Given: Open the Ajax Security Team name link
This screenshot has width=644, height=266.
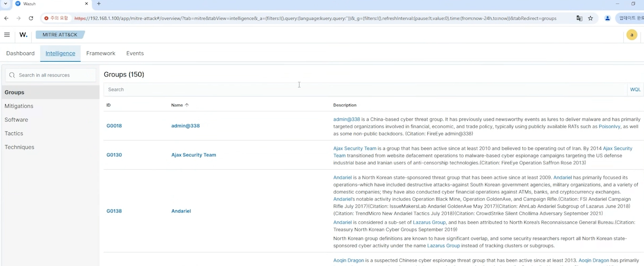Looking at the screenshot, I should click(x=194, y=155).
